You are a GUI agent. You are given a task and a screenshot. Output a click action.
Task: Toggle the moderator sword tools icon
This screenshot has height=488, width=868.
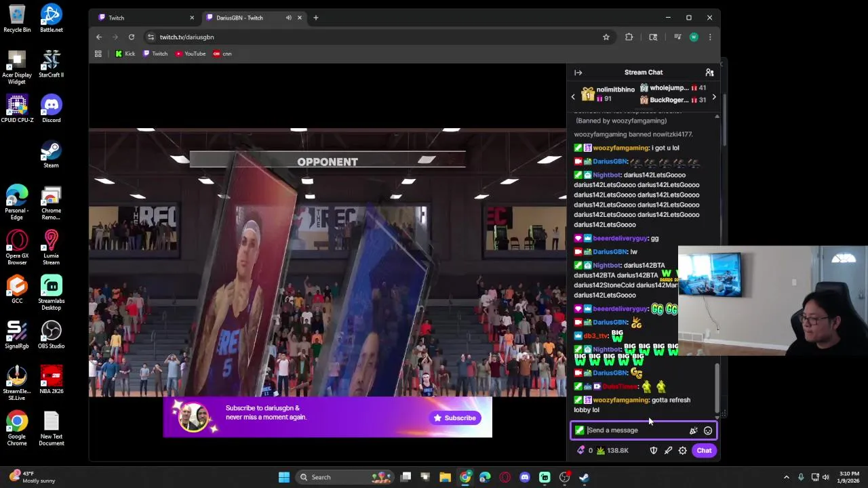tap(668, 450)
